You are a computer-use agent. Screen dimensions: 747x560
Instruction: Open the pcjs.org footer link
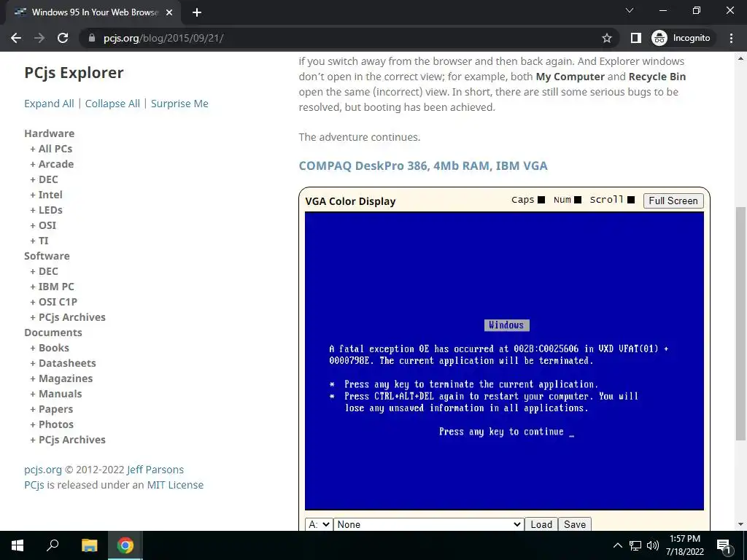click(x=43, y=470)
